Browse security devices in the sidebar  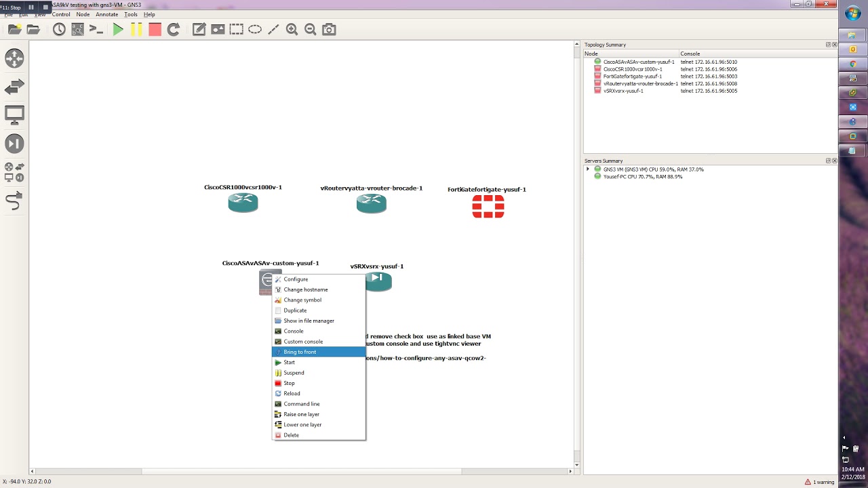pos(14,144)
